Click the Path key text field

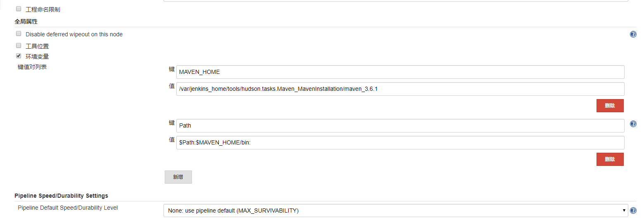point(400,125)
